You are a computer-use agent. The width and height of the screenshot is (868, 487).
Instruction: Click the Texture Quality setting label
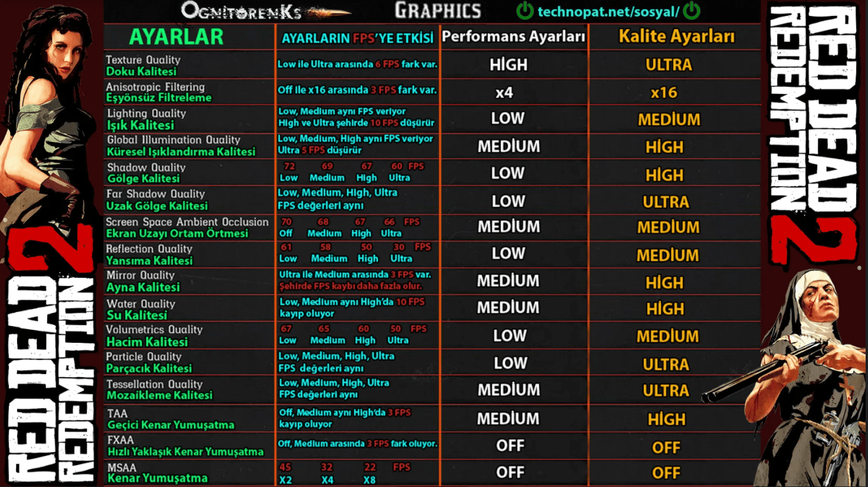(143, 60)
